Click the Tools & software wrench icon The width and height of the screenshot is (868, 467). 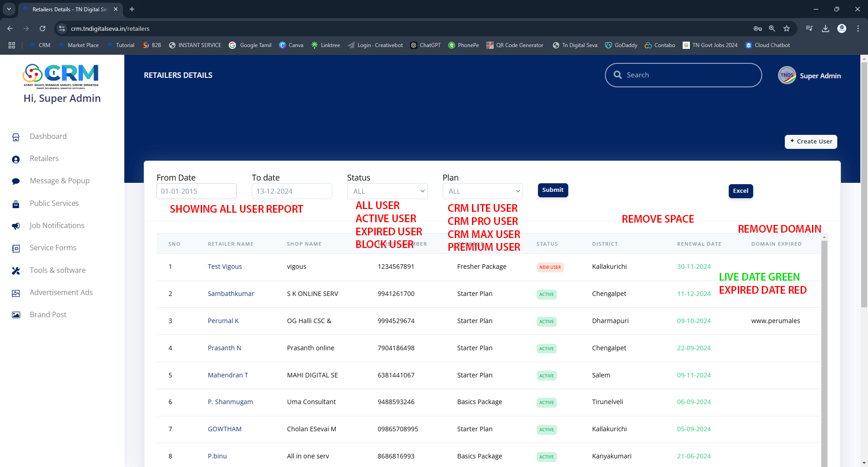16,271
